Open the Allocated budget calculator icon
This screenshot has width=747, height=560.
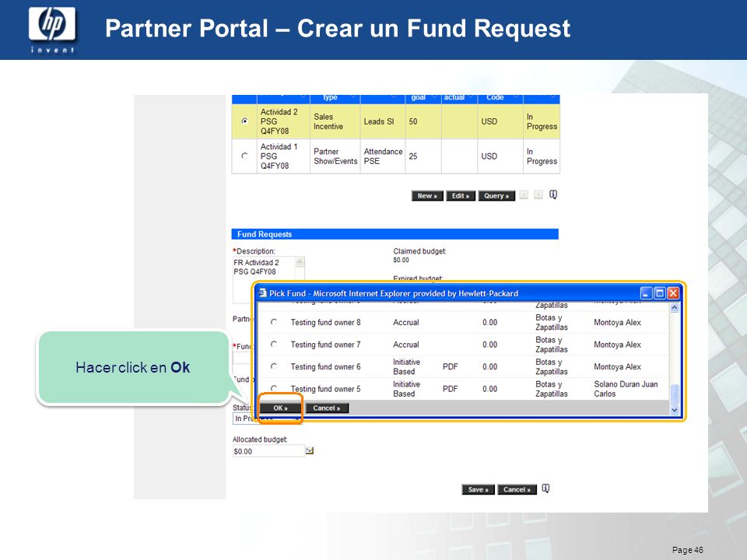tap(310, 450)
